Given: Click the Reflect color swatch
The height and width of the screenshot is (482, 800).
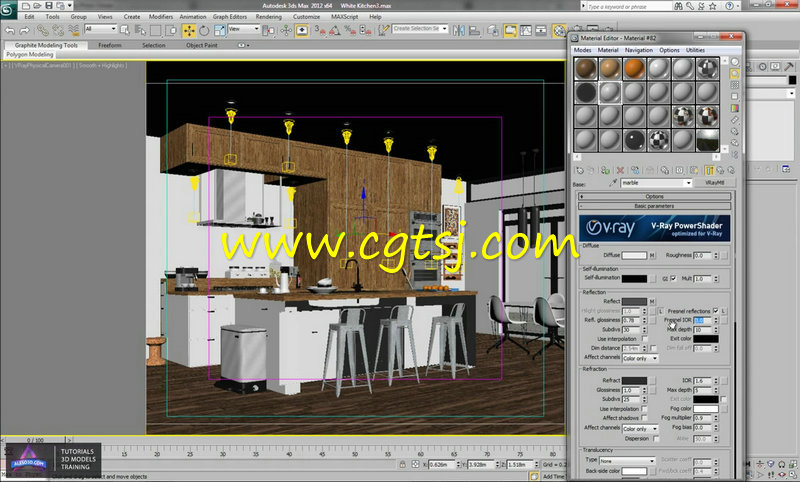Looking at the screenshot, I should (634, 301).
